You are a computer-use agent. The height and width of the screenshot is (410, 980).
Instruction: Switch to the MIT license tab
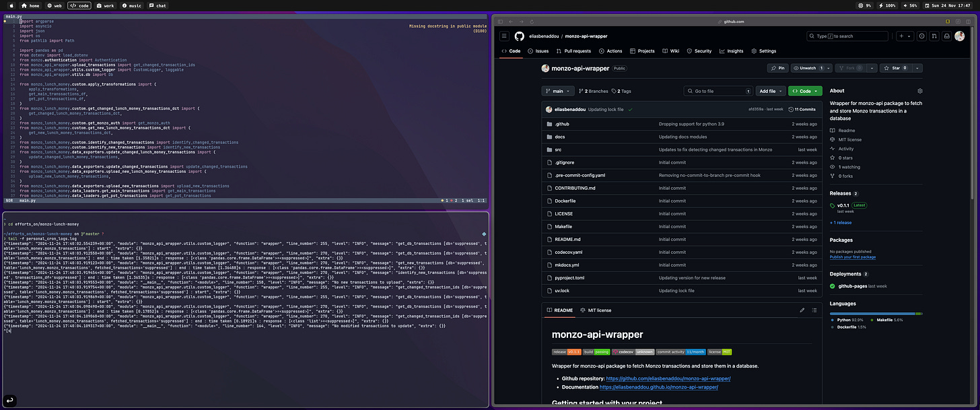tap(596, 310)
